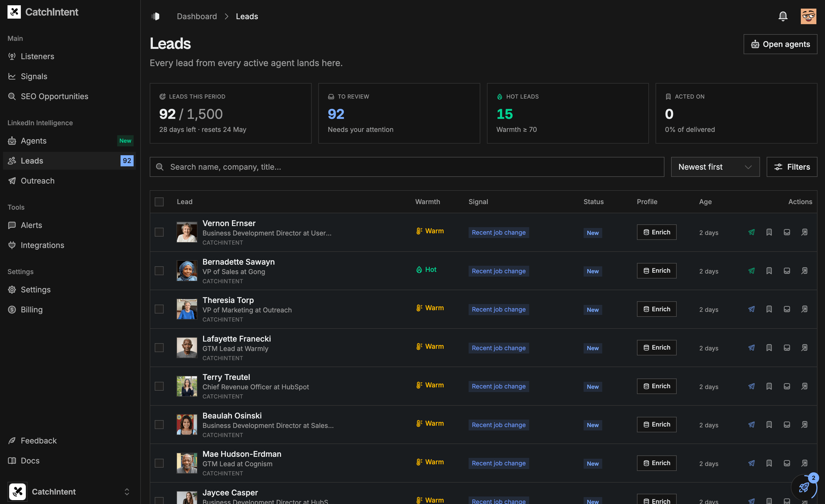825x504 pixels.
Task: Archive Theresia Torp's lead
Action: 787,309
